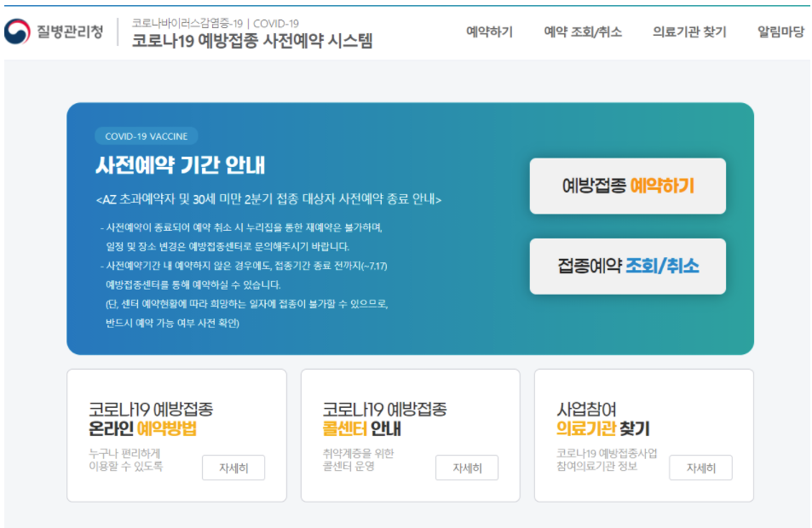Click 누구나 편리하게 이용할 수 있도록 text
Screen dimensions: 812x528
coord(126,460)
